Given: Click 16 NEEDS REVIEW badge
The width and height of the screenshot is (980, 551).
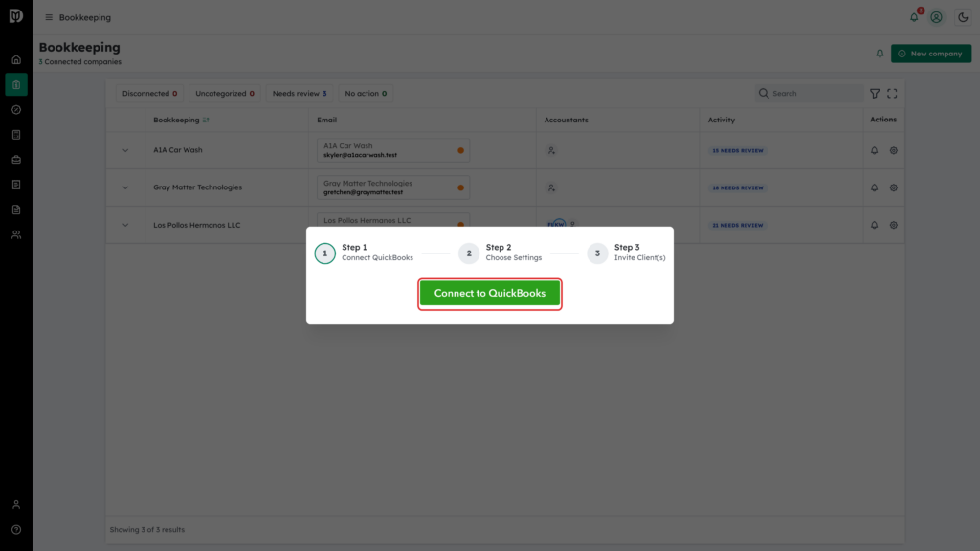Looking at the screenshot, I should coord(738,188).
